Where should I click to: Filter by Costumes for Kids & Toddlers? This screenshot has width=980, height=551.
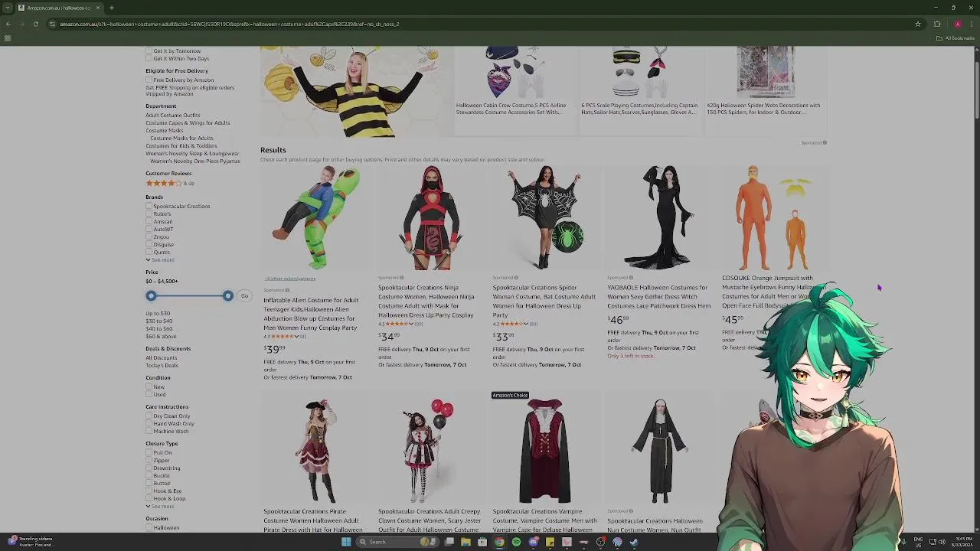click(181, 146)
